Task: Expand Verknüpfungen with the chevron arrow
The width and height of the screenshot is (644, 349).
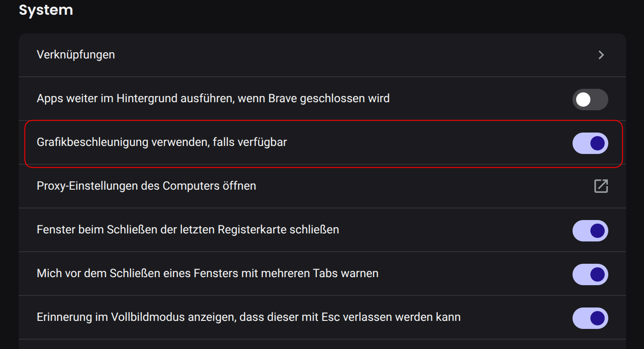Action: (x=601, y=55)
